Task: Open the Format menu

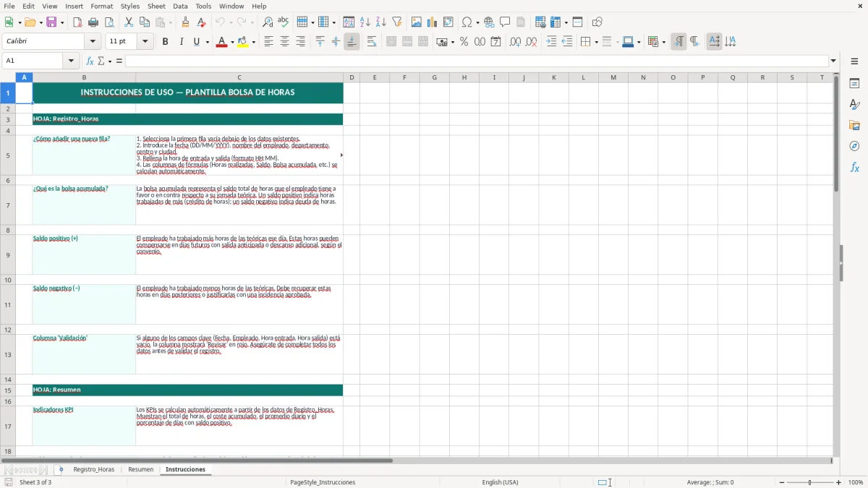Action: tap(101, 6)
